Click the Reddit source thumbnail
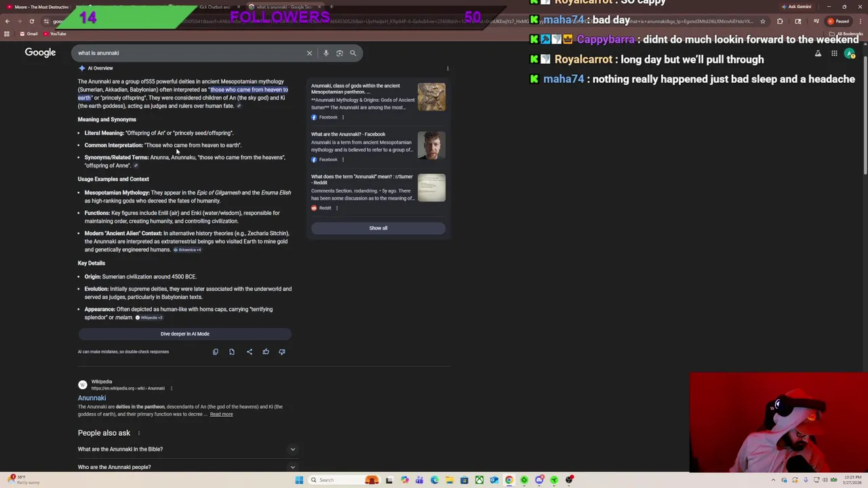This screenshot has height=488, width=868. coord(431,188)
